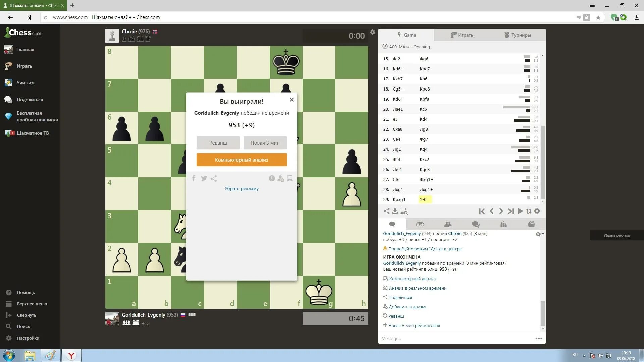
Task: Close the 'Вы выиграли!' dialog
Action: tap(292, 100)
